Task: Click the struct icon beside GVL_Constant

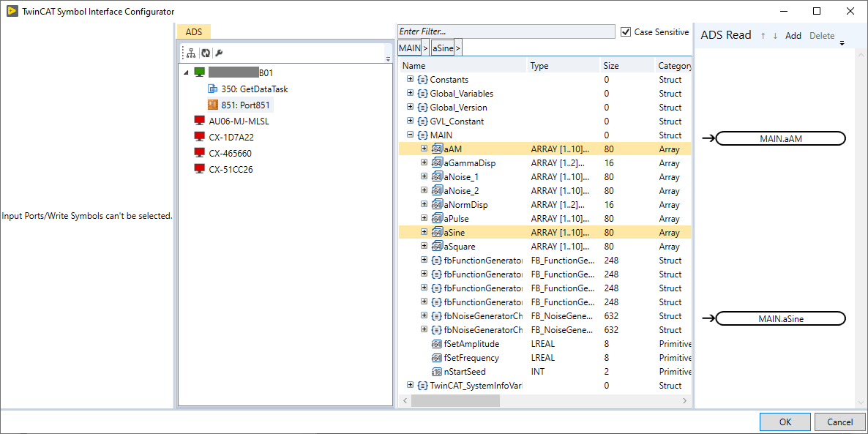Action: coord(422,121)
